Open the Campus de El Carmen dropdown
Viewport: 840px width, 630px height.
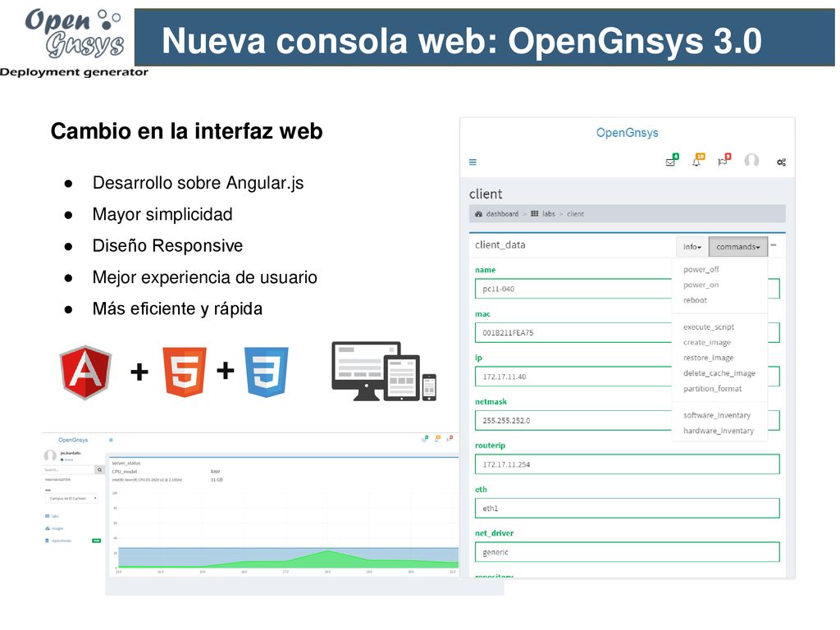[72, 498]
